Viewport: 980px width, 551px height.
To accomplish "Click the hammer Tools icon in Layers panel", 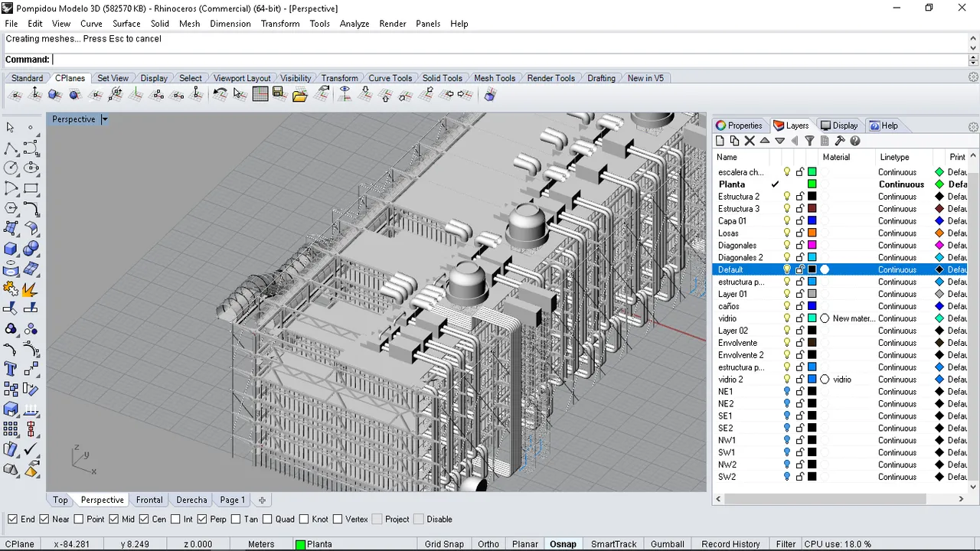I will point(840,141).
